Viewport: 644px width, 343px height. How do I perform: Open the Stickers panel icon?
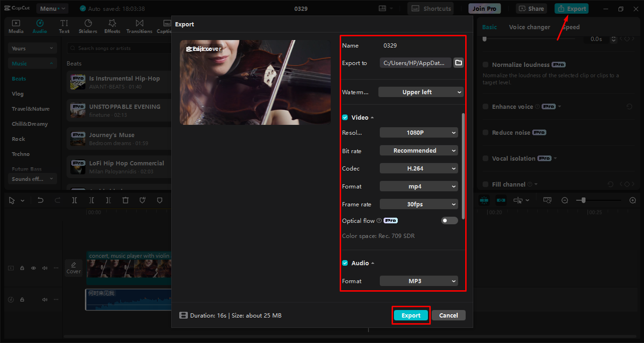pos(88,26)
